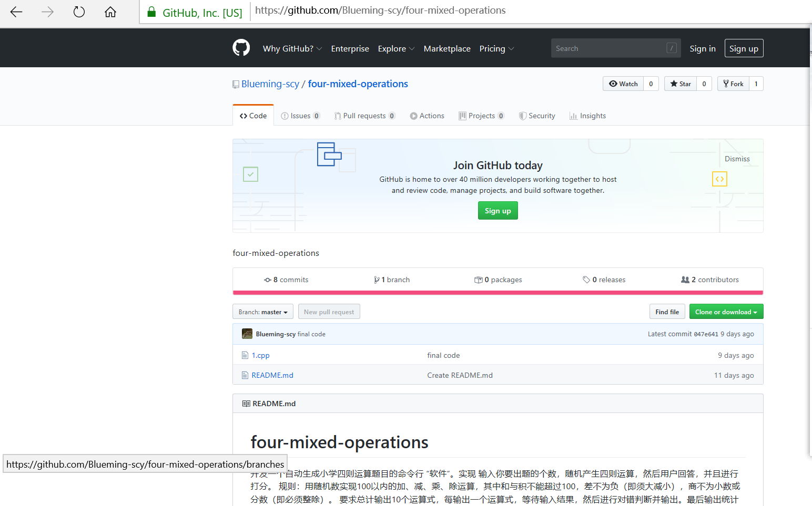Open the Clone or download dropdown

[726, 312]
